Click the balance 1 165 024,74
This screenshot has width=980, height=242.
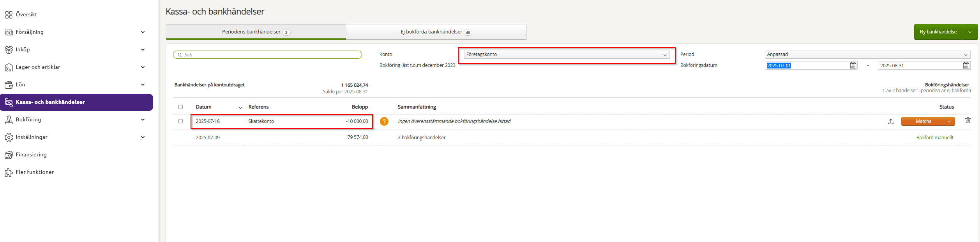click(355, 85)
